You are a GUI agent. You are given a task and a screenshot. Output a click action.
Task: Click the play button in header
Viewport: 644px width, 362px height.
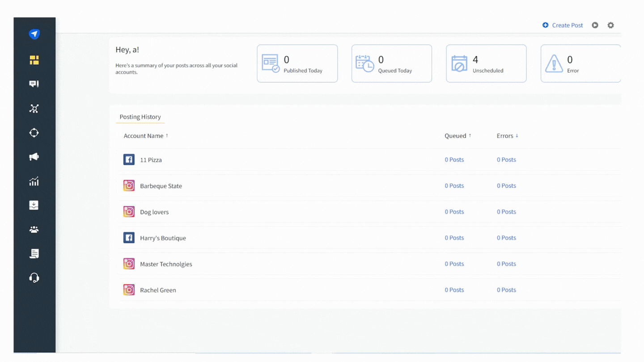click(x=595, y=25)
